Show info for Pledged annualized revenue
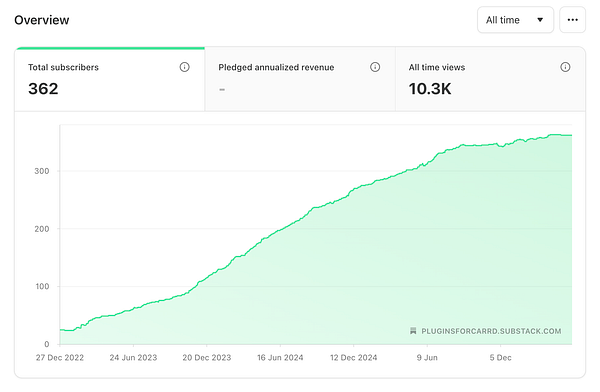The height and width of the screenshot is (392, 600). pyautogui.click(x=375, y=67)
